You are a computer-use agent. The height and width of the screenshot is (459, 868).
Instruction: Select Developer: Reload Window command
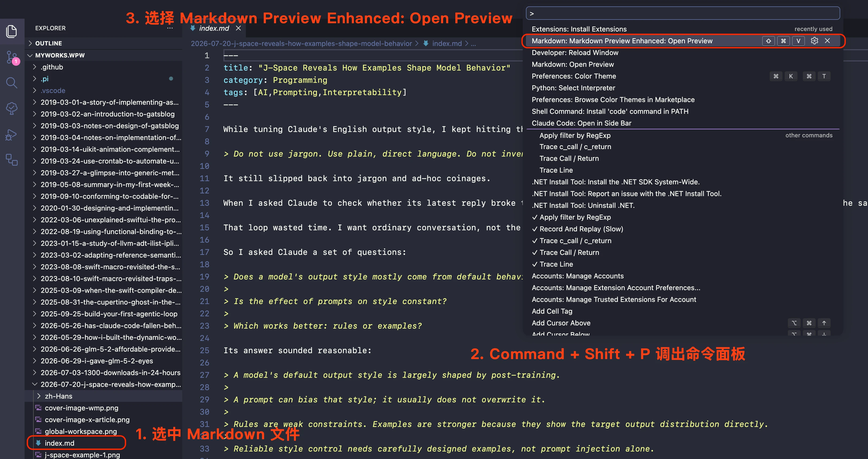click(x=683, y=53)
